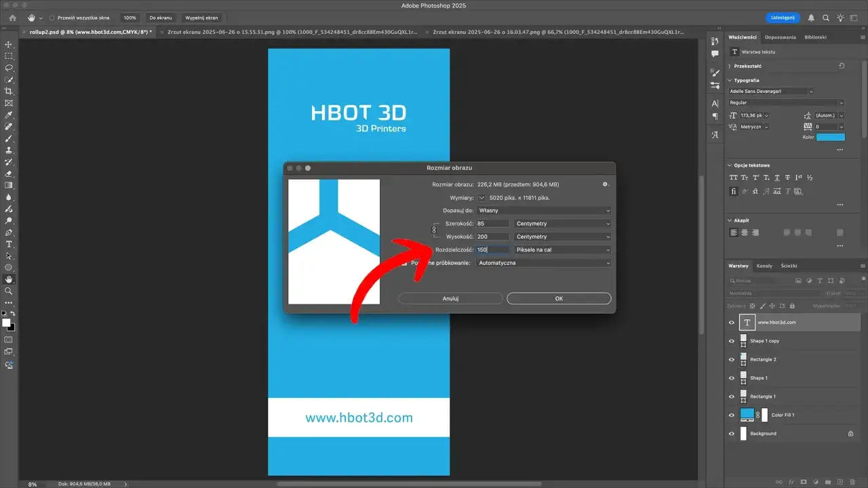This screenshot has width=868, height=488.
Task: Toggle the ponowne próbkowanie checkbox
Action: coord(404,263)
